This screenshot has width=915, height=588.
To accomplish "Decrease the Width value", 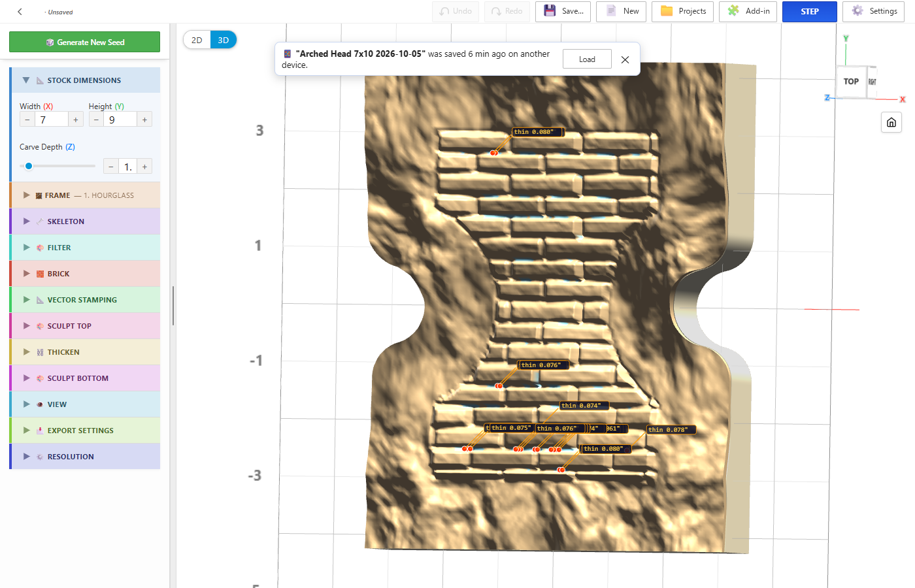I will pyautogui.click(x=27, y=120).
